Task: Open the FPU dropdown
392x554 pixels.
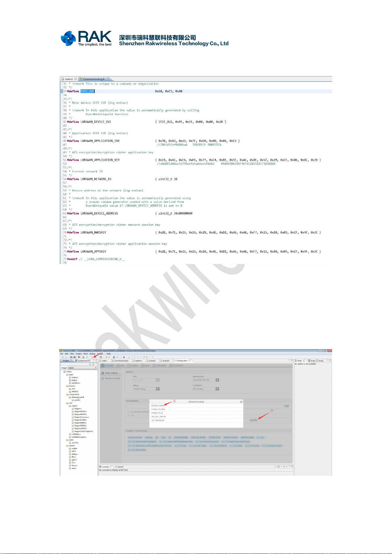Action: pos(146,380)
